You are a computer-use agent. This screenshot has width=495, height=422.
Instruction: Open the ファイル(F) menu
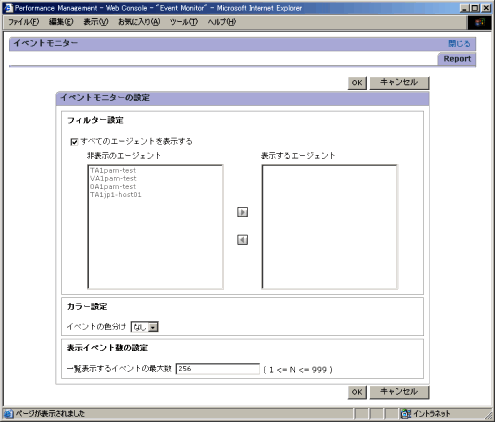tap(24, 22)
